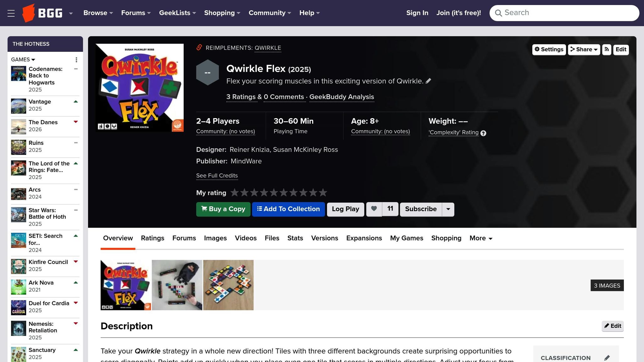644x362 pixels.
Task: Click Buy a Copy button
Action: pyautogui.click(x=223, y=209)
